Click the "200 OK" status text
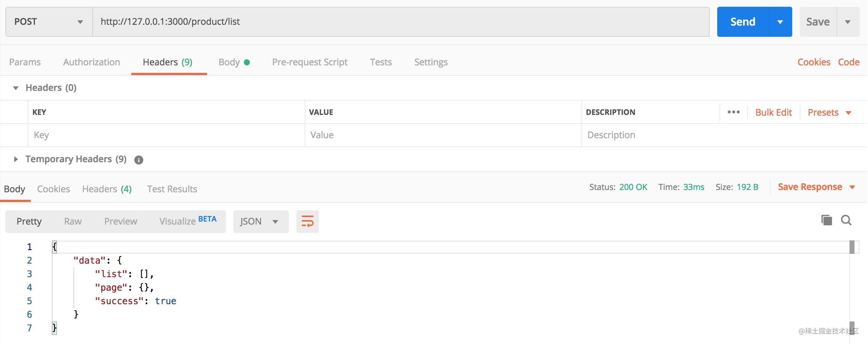The height and width of the screenshot is (344, 868). pyautogui.click(x=633, y=187)
